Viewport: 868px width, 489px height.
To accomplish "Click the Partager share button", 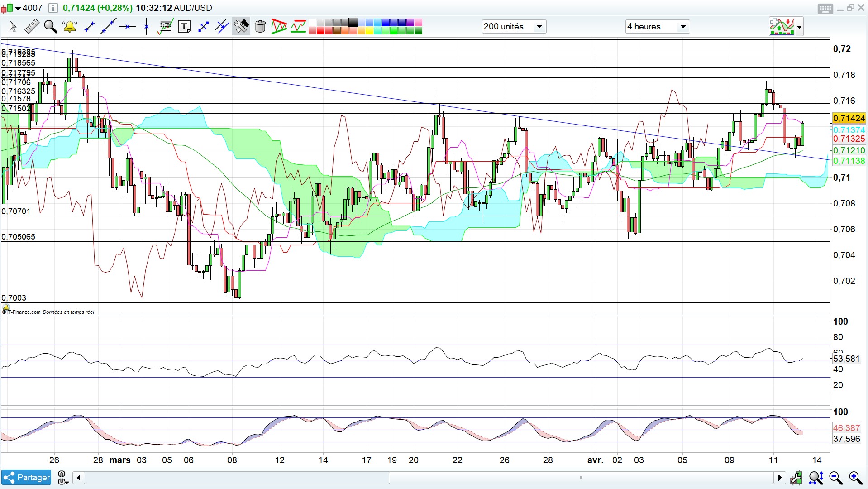I will click(27, 477).
